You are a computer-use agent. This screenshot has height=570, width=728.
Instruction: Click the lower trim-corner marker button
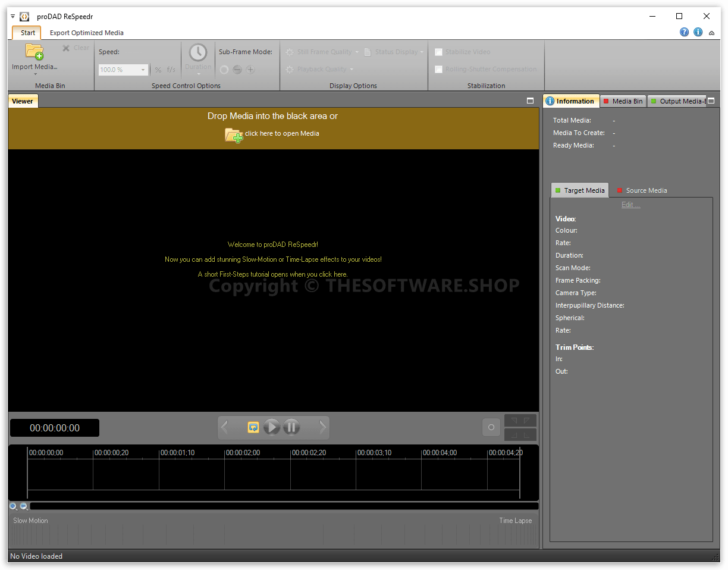coord(520,434)
